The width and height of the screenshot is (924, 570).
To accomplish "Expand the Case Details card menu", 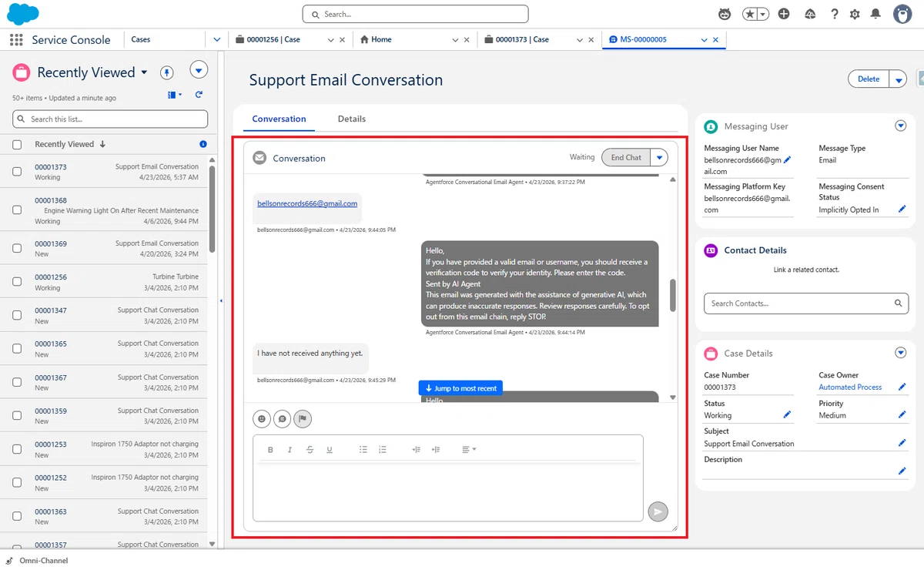I will click(x=900, y=353).
